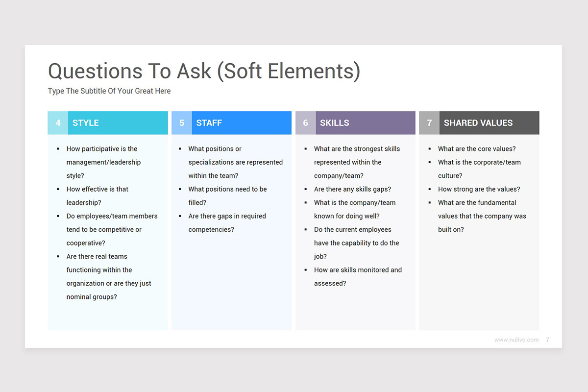Click the number 7 badge
The image size is (588, 392).
pyautogui.click(x=429, y=123)
